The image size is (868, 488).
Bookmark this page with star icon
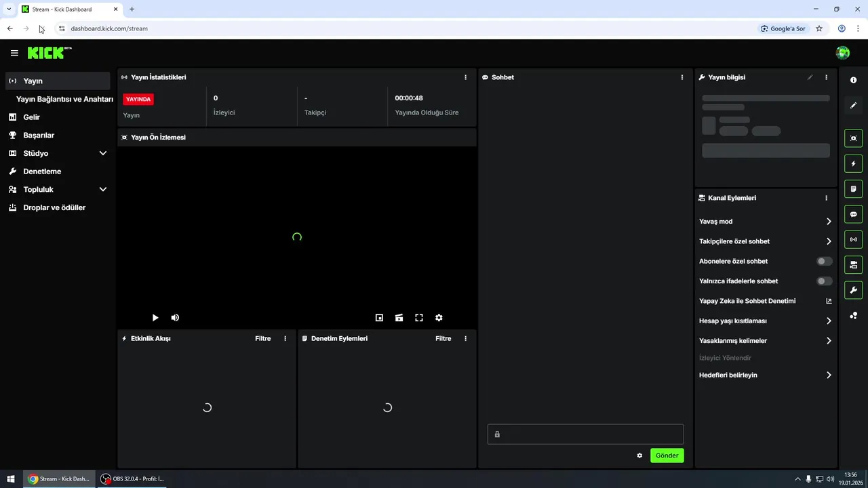pyautogui.click(x=819, y=28)
